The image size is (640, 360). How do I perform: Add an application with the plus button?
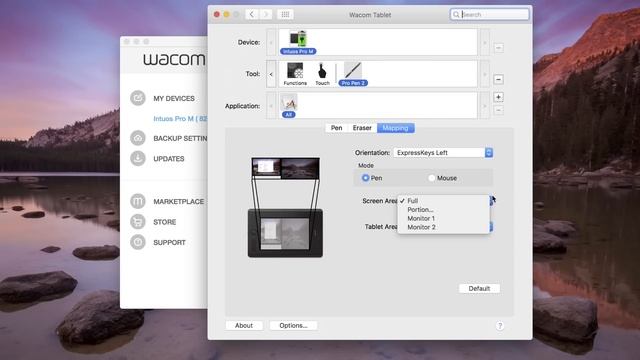click(498, 97)
